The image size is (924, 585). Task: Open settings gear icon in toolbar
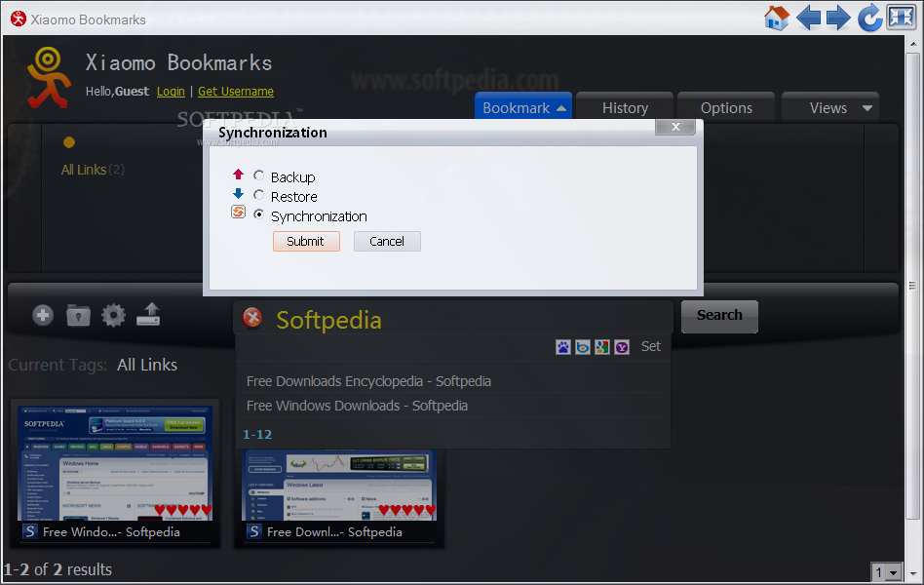tap(113, 316)
